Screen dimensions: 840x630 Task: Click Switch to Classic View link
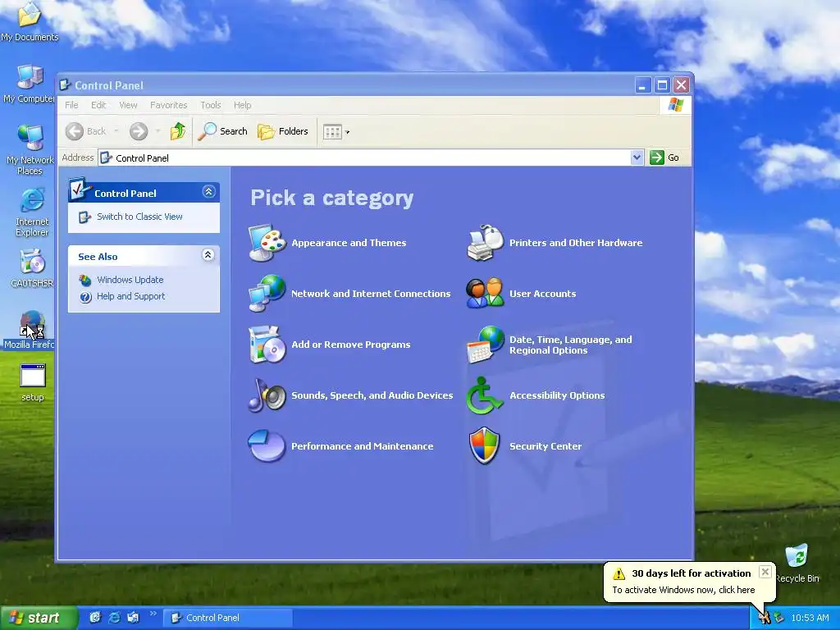(x=139, y=217)
